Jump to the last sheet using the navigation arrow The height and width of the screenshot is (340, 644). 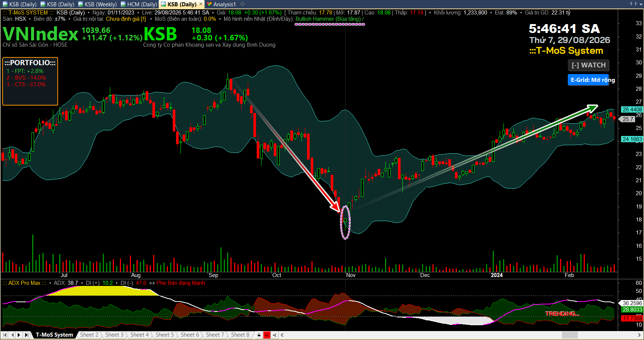click(x=26, y=335)
